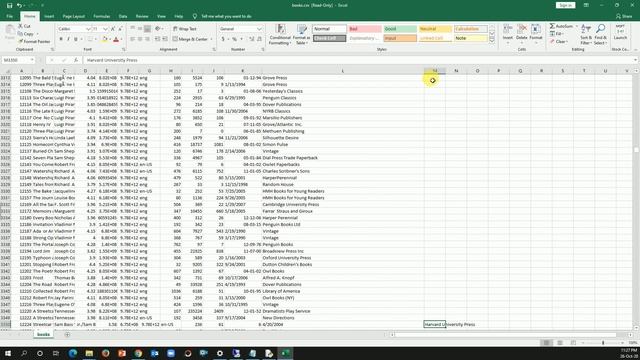The image size is (640, 360).
Task: Toggle Underline formatting
Action: coord(76,39)
